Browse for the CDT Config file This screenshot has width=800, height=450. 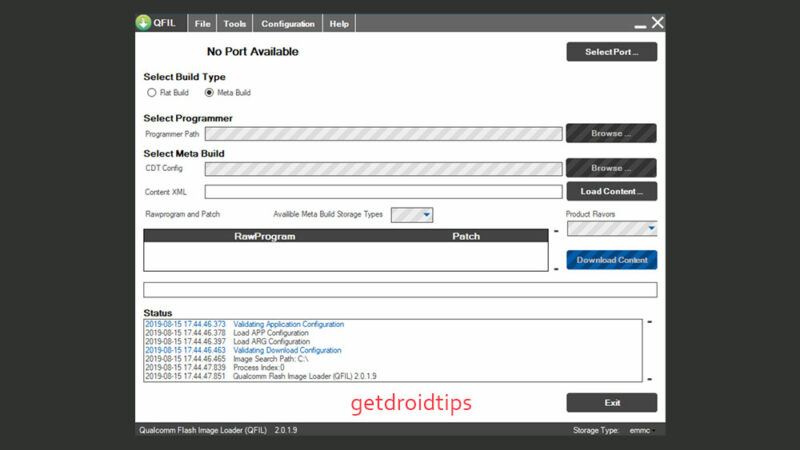point(611,168)
